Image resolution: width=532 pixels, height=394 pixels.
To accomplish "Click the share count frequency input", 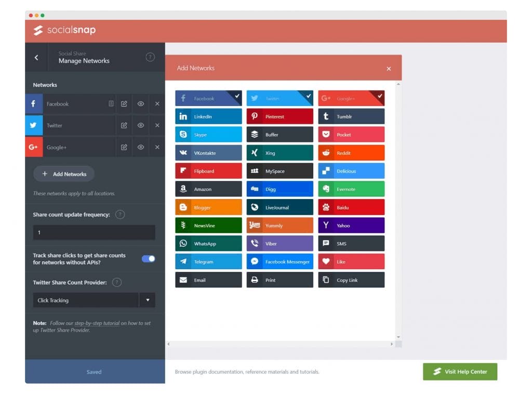I will (94, 232).
